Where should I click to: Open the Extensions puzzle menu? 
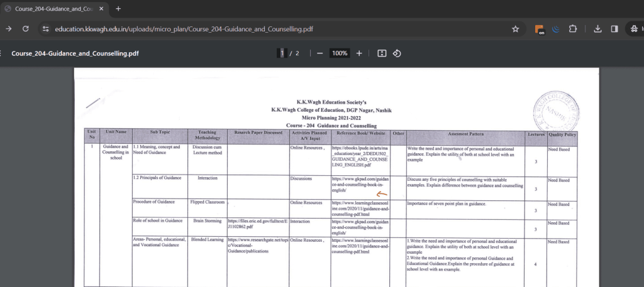pyautogui.click(x=573, y=29)
